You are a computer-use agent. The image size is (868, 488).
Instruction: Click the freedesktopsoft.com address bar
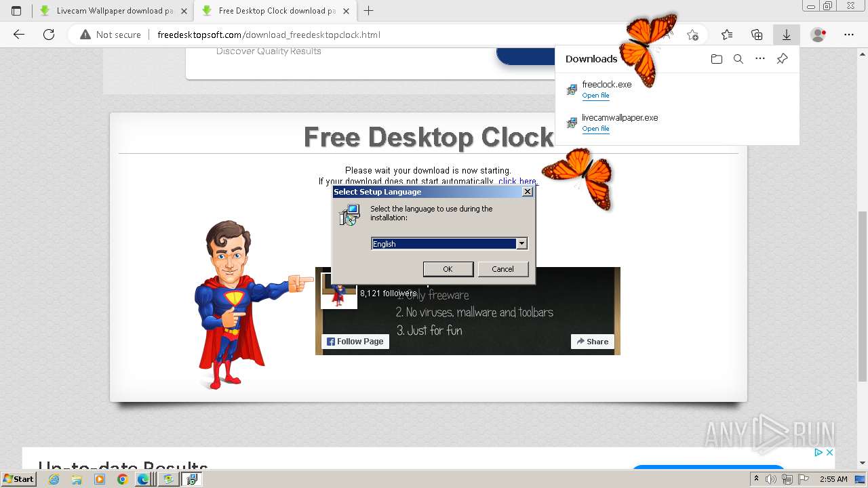click(269, 35)
